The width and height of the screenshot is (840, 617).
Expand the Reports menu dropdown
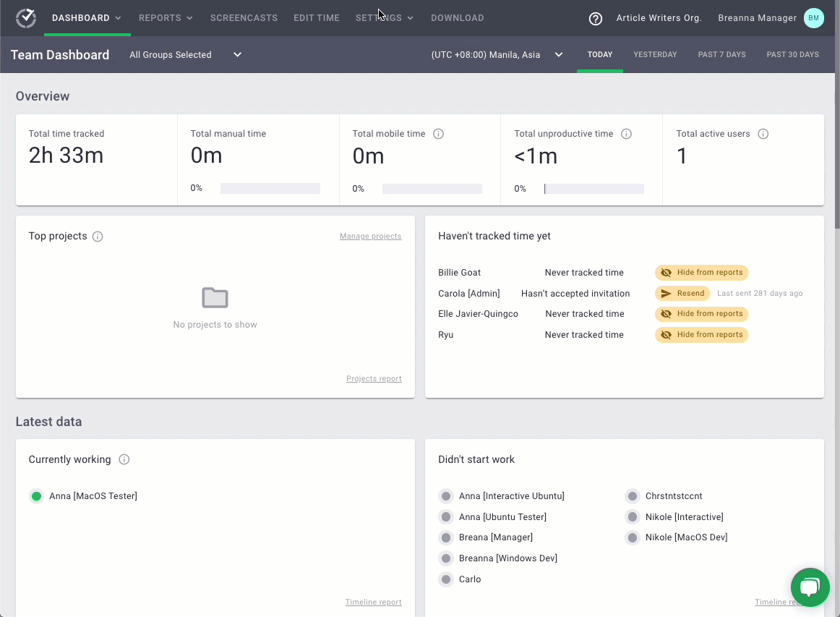pos(166,18)
